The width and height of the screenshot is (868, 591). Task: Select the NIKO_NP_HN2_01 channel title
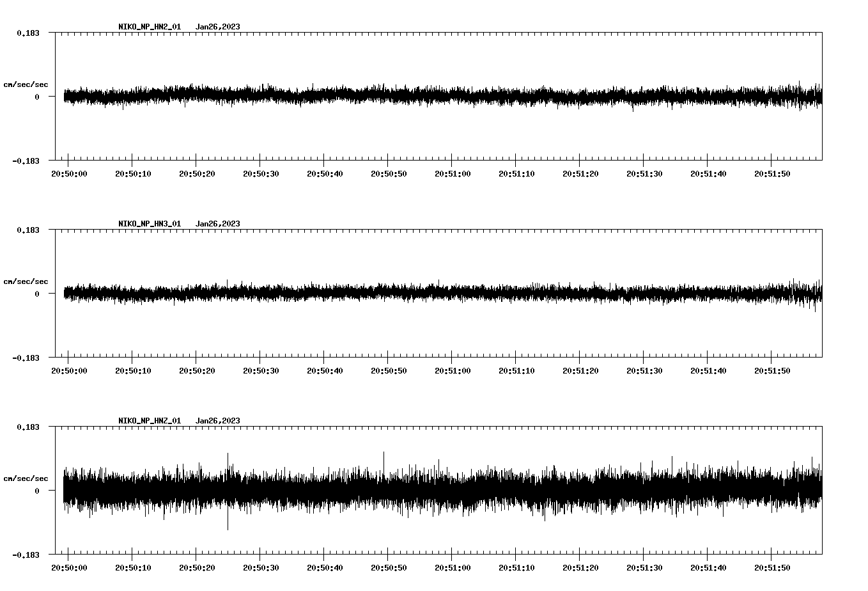(x=150, y=27)
